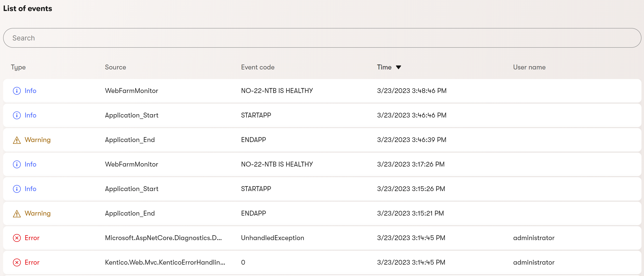This screenshot has height=276, width=644.
Task: Click the error icon on the KenticoErrorHandling row
Action: point(17,262)
